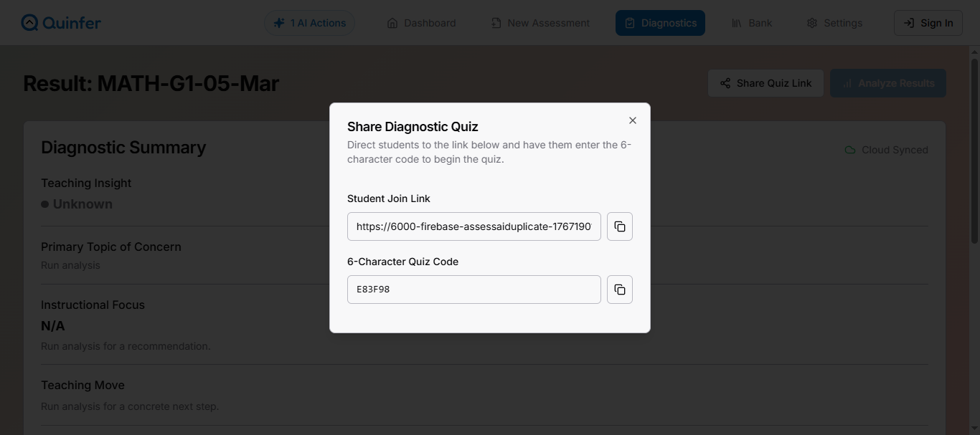Copy the 6-character quiz code

click(x=620, y=290)
